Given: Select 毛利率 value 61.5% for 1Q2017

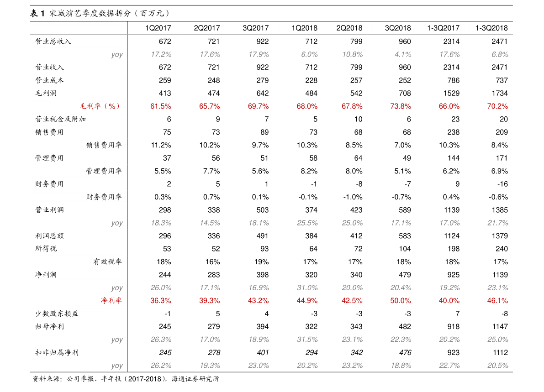Looking at the screenshot, I should pos(161,106).
